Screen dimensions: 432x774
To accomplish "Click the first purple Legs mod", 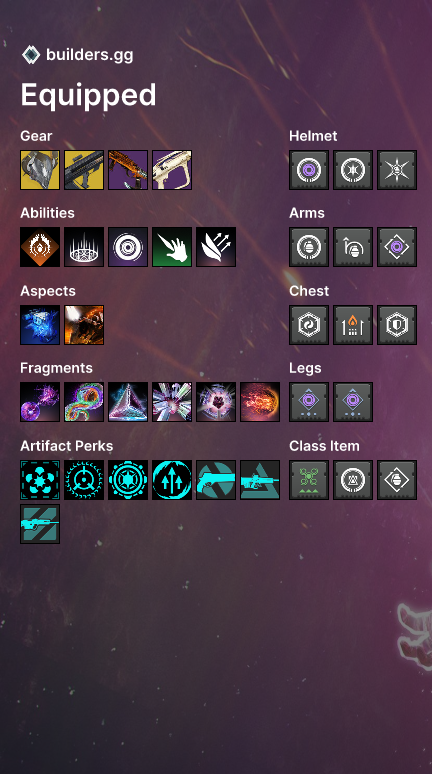I will coord(309,402).
